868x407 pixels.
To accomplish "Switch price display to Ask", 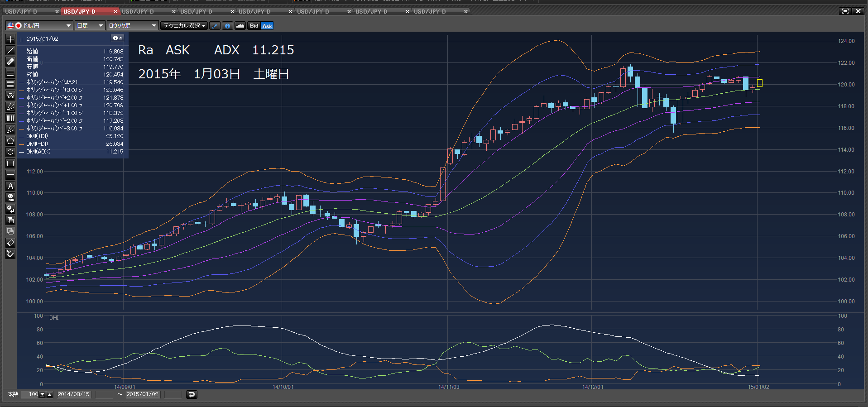I will click(267, 26).
